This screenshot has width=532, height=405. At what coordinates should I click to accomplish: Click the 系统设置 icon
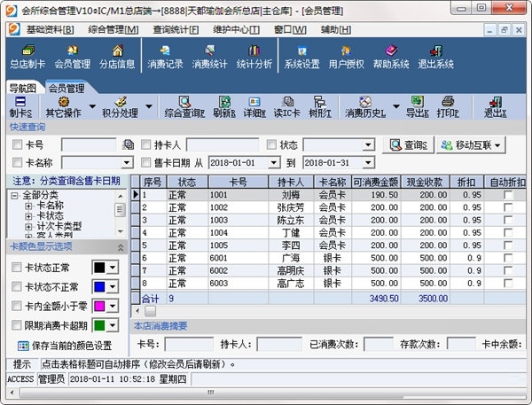point(301,56)
